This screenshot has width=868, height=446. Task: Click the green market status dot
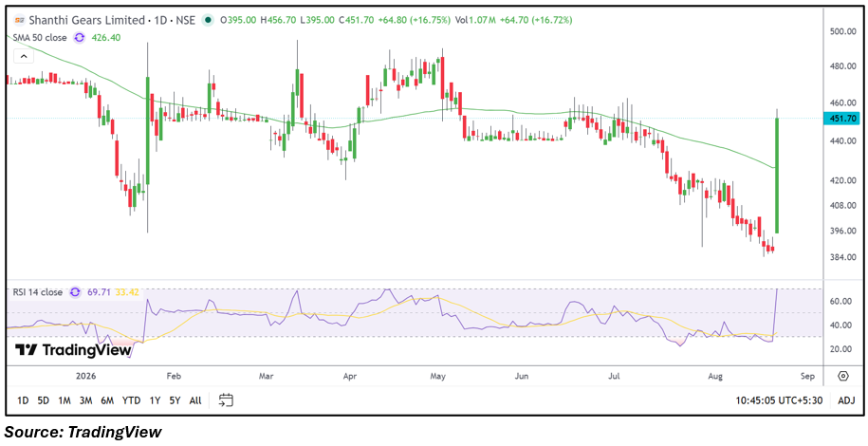tap(208, 20)
